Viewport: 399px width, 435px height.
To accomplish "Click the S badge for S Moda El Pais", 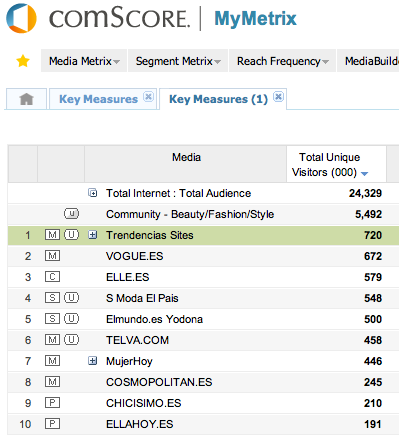I will coord(52,298).
